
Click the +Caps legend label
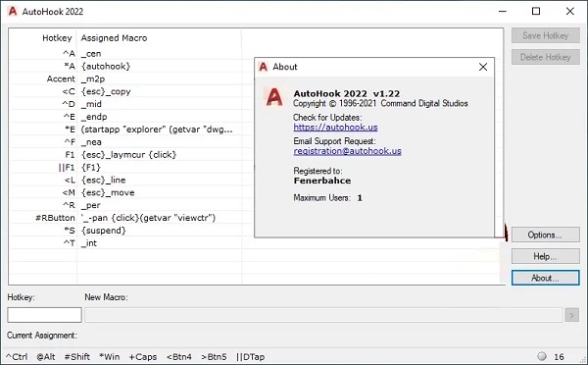pos(143,357)
